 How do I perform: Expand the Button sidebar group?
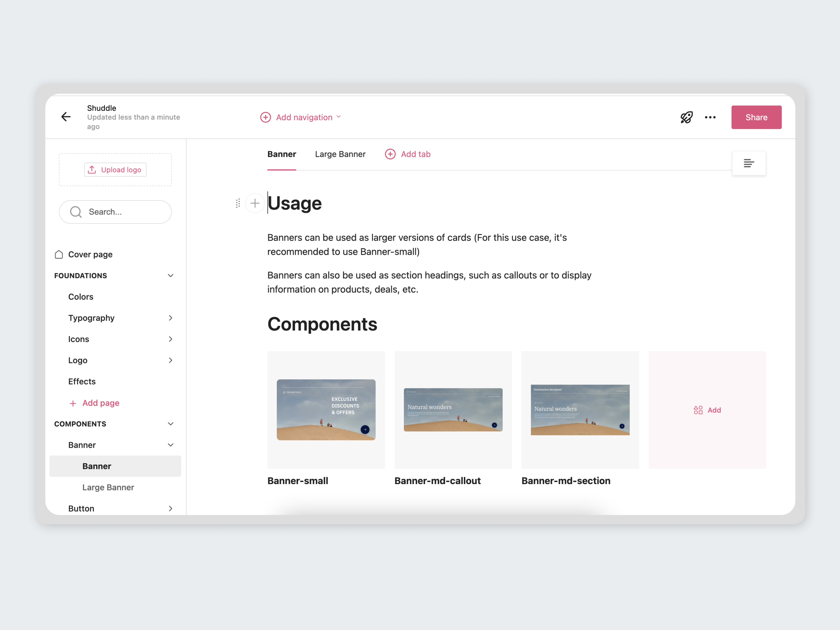pos(171,509)
